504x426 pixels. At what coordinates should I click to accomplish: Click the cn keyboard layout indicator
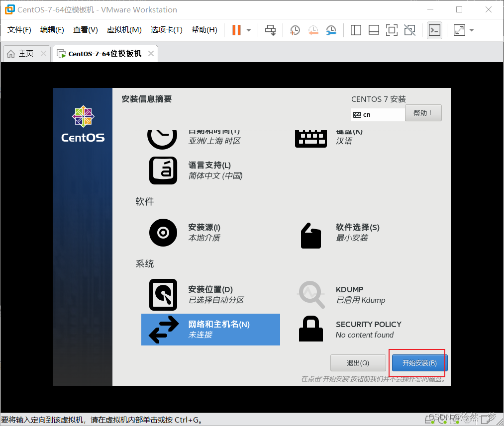pyautogui.click(x=378, y=115)
